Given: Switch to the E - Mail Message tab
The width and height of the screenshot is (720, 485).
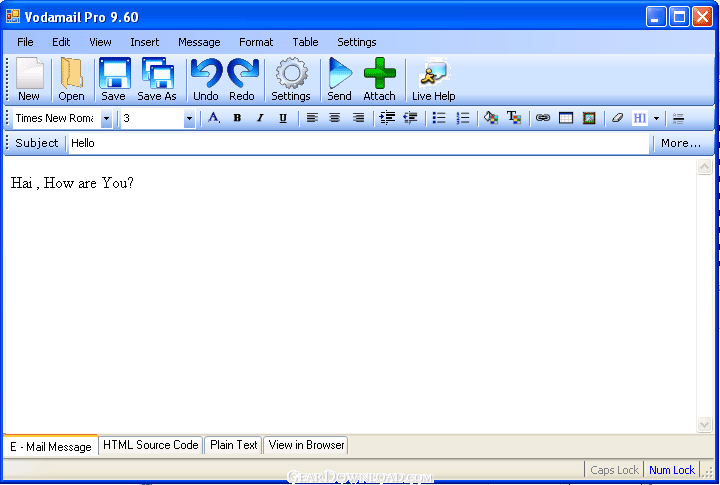Looking at the screenshot, I should tap(51, 446).
